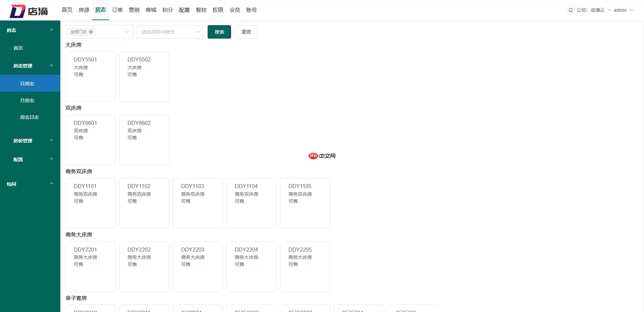Remove the 全部门店 filter tag
Viewport: 644px width, 312px height.
(91, 32)
